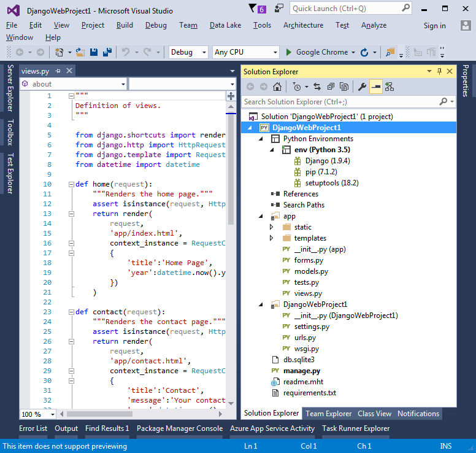Open the Data Lake menu
This screenshot has height=453, width=476.
(x=225, y=25)
